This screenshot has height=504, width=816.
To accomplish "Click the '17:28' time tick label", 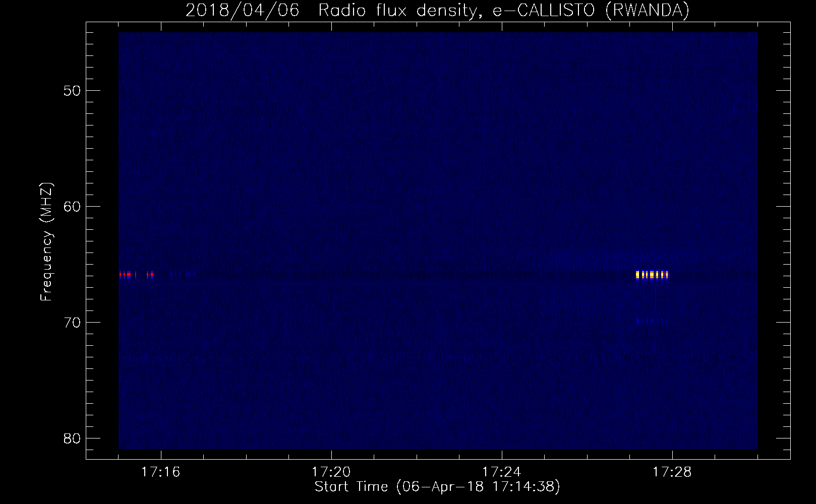I will (672, 472).
